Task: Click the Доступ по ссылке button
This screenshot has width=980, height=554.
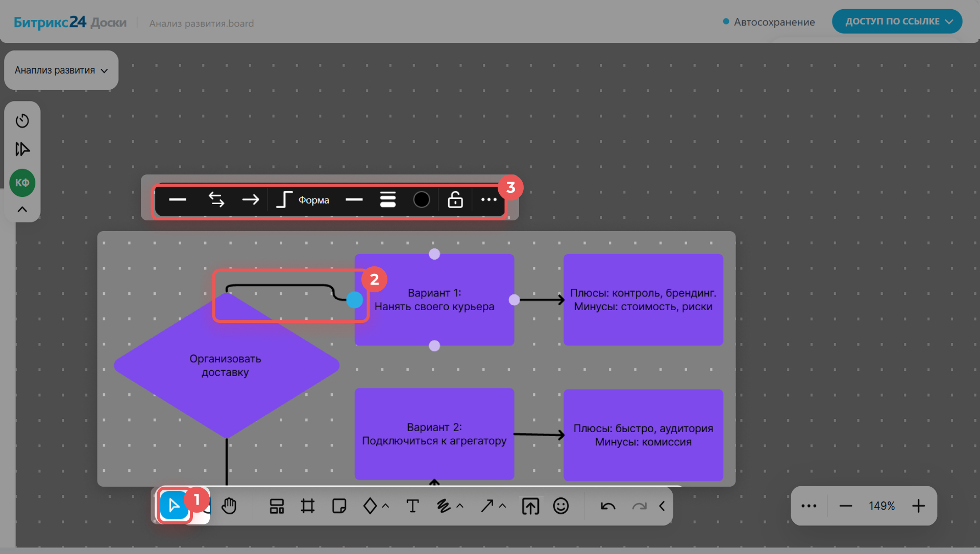Action: pyautogui.click(x=897, y=21)
